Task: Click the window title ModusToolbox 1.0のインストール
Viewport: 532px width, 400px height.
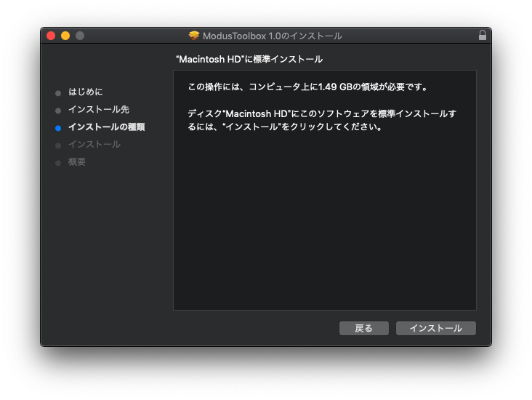Action: 272,36
